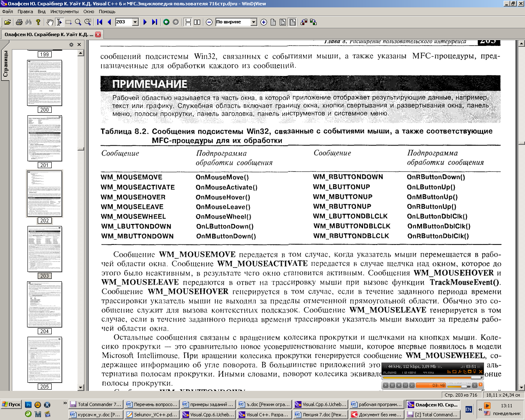
Task: Select the 'Олафсен Ю. Скрайбнер' document tab
Action: (49, 34)
